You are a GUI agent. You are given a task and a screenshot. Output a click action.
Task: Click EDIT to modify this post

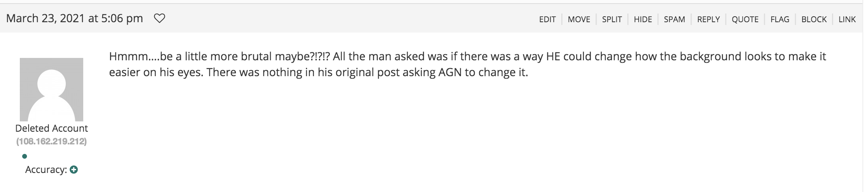click(x=547, y=19)
